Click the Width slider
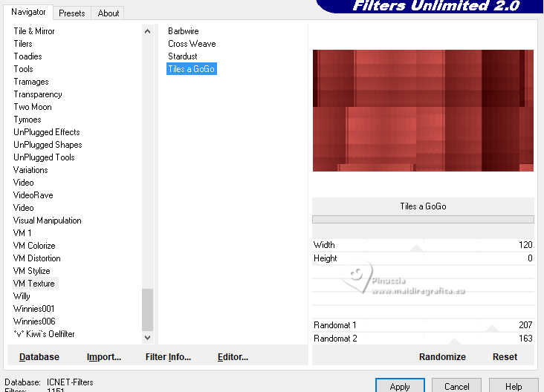Viewport: 544px width, 392px height. coord(423,245)
